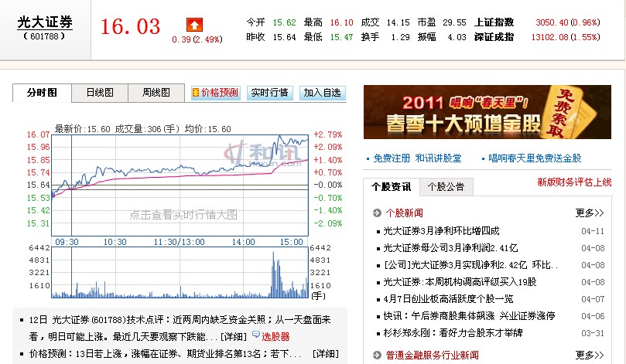Expand [详细] link for 价格预测 item
The image size is (626, 364).
coord(325,353)
